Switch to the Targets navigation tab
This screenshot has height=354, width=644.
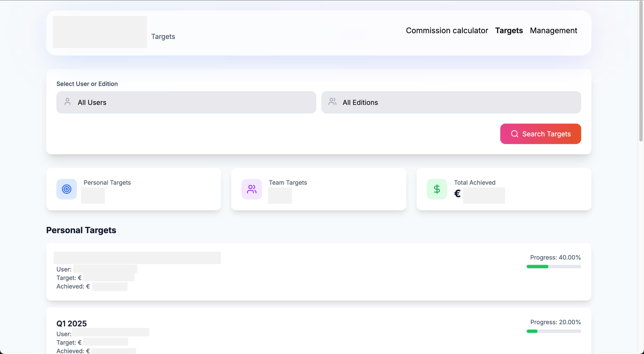click(x=509, y=30)
